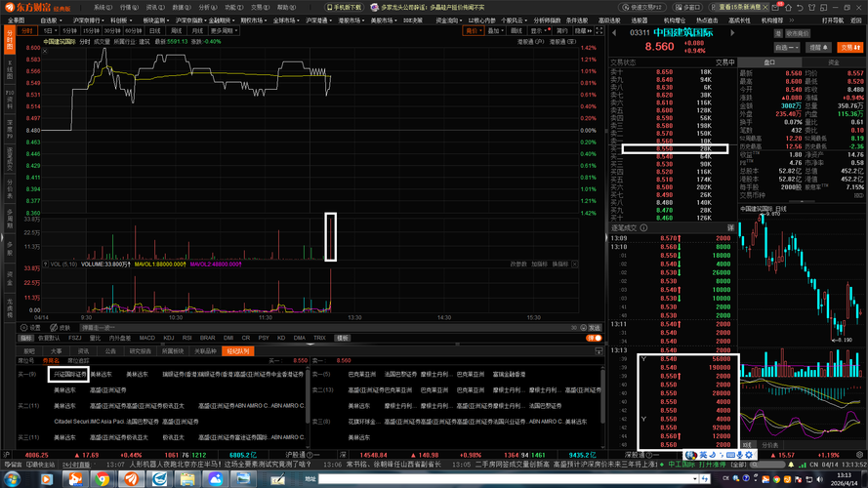Select the 日线 period tab
868x488 pixels.
pyautogui.click(x=155, y=30)
